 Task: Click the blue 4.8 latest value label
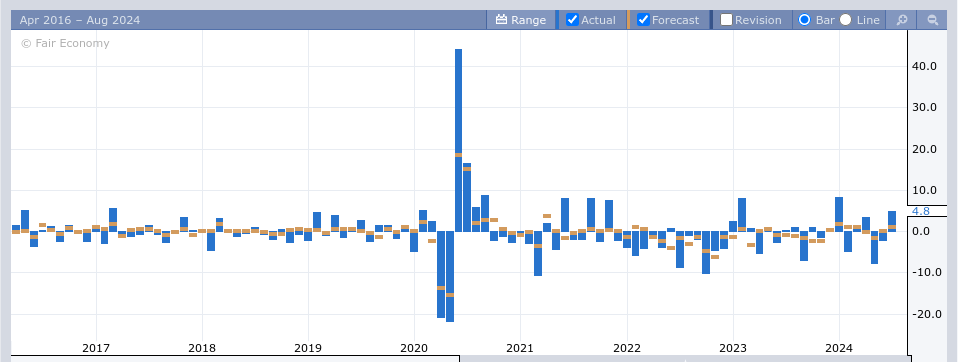click(x=921, y=211)
